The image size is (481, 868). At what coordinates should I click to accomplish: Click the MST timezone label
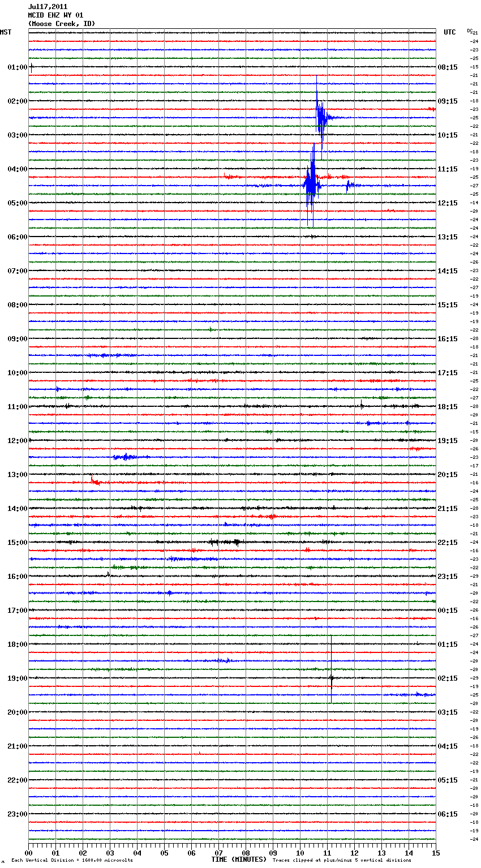(6, 32)
